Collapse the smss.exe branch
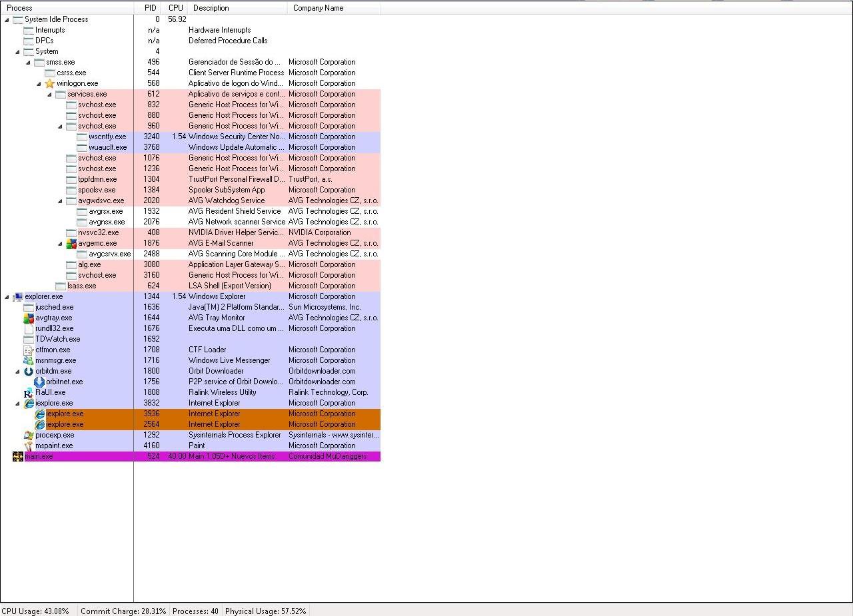 pos(29,62)
